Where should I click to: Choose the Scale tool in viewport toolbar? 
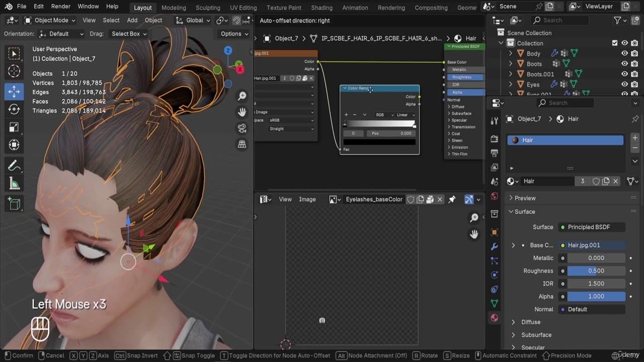[x=14, y=128]
